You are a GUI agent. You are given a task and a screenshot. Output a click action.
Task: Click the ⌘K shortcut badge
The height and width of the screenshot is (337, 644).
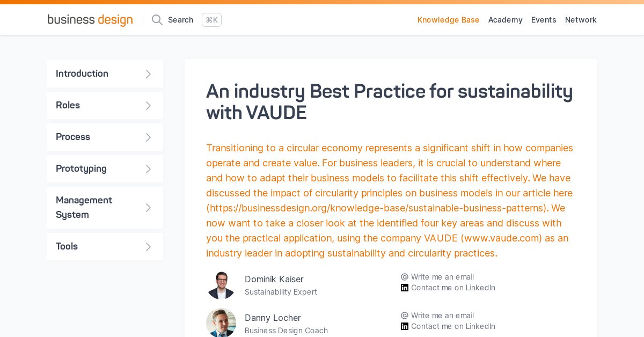(x=211, y=20)
